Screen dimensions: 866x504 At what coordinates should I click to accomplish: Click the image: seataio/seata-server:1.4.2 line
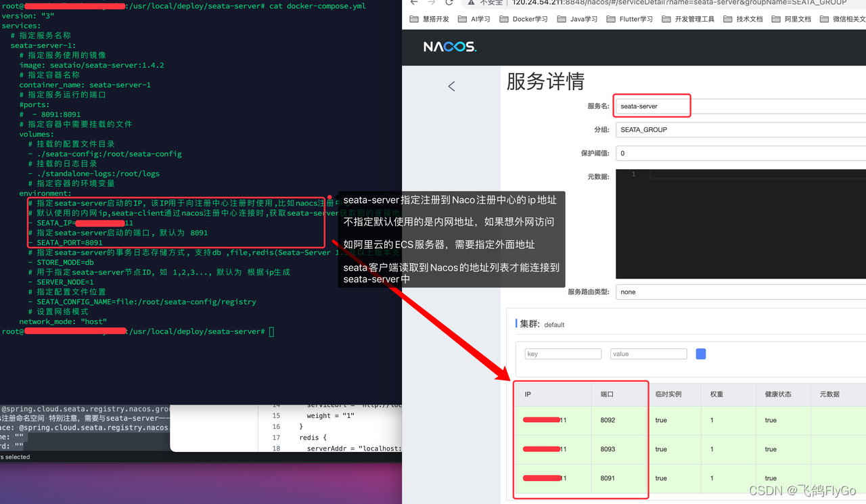coord(91,65)
